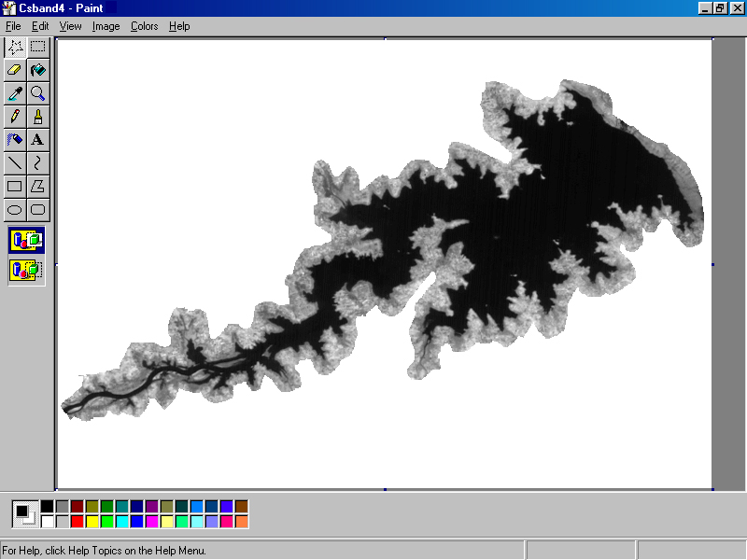Viewport: 747px width, 560px height.
Task: Select the bright green swatch
Action: point(107,522)
